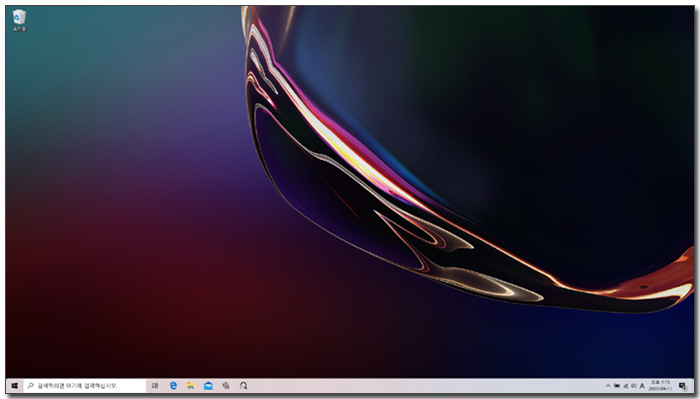700x399 pixels.
Task: Open the network connections tray icon
Action: pyautogui.click(x=625, y=386)
